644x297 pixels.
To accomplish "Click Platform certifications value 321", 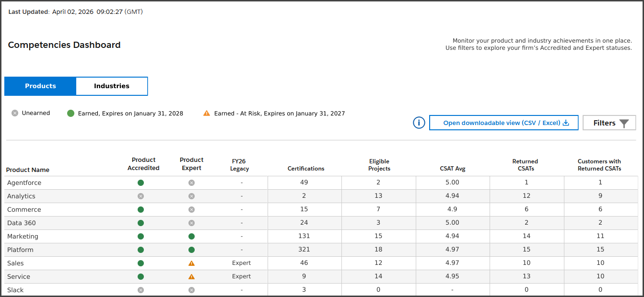I will pyautogui.click(x=304, y=250).
